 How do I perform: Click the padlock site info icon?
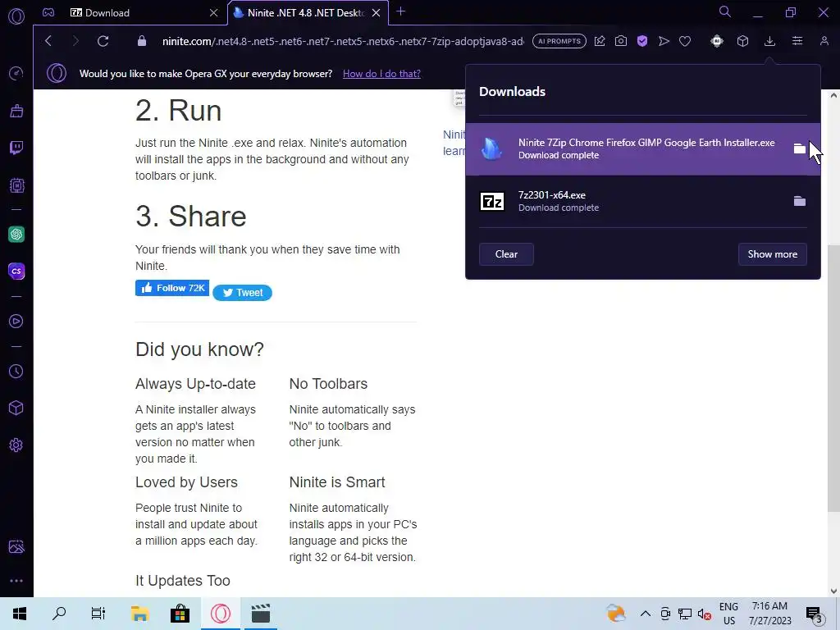pyautogui.click(x=142, y=41)
